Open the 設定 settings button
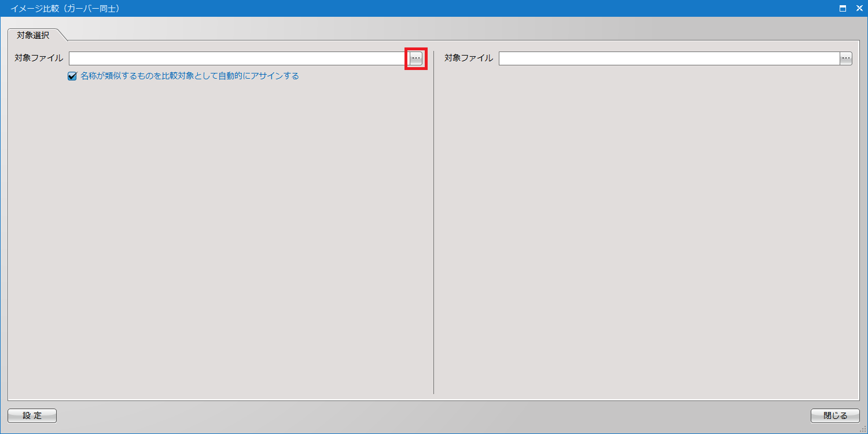This screenshot has width=868, height=434. click(32, 415)
